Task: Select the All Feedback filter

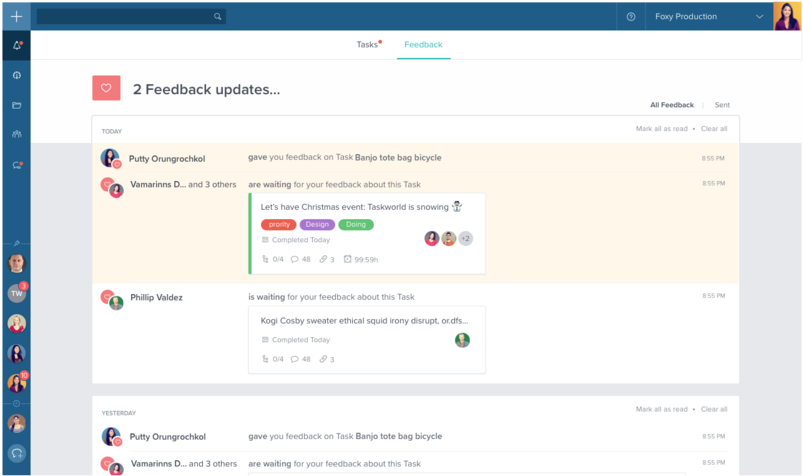Action: click(672, 105)
